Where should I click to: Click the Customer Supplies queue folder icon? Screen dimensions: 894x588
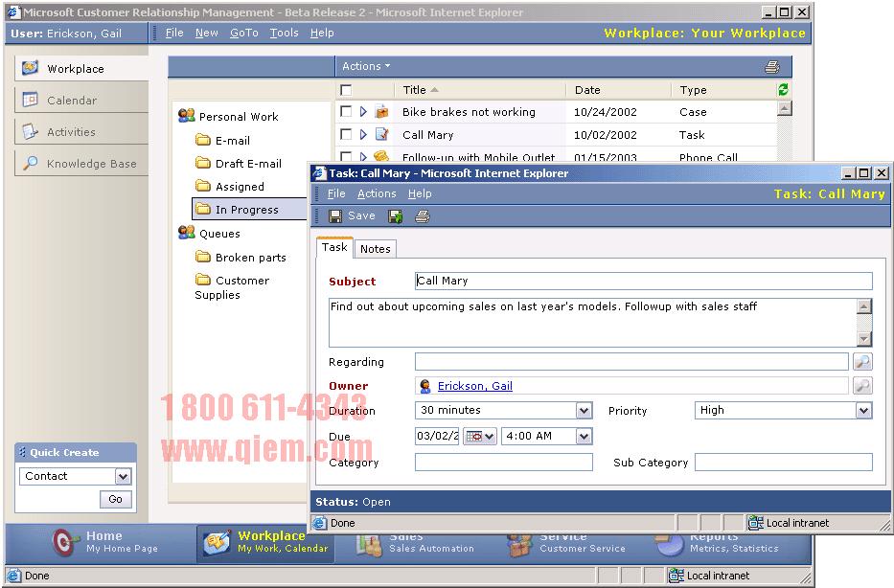click(202, 280)
